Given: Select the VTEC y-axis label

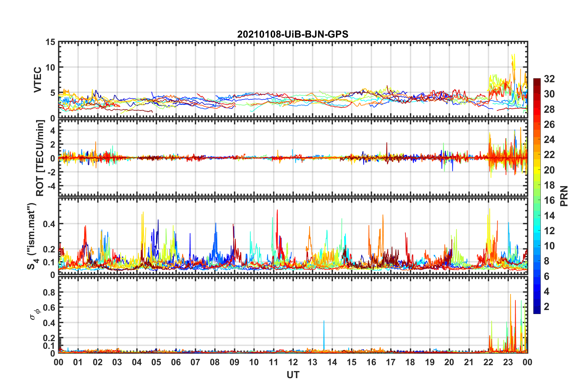Looking at the screenshot, I should (x=38, y=80).
